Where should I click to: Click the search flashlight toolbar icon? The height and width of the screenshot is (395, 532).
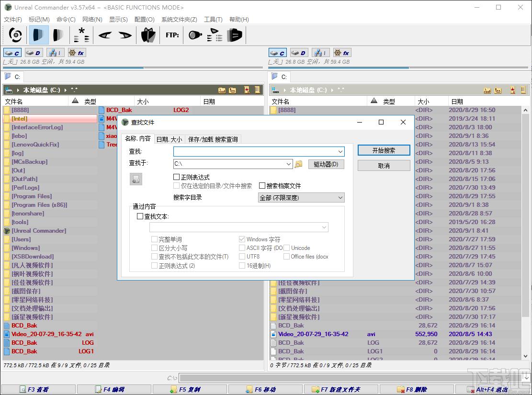pyautogui.click(x=195, y=35)
